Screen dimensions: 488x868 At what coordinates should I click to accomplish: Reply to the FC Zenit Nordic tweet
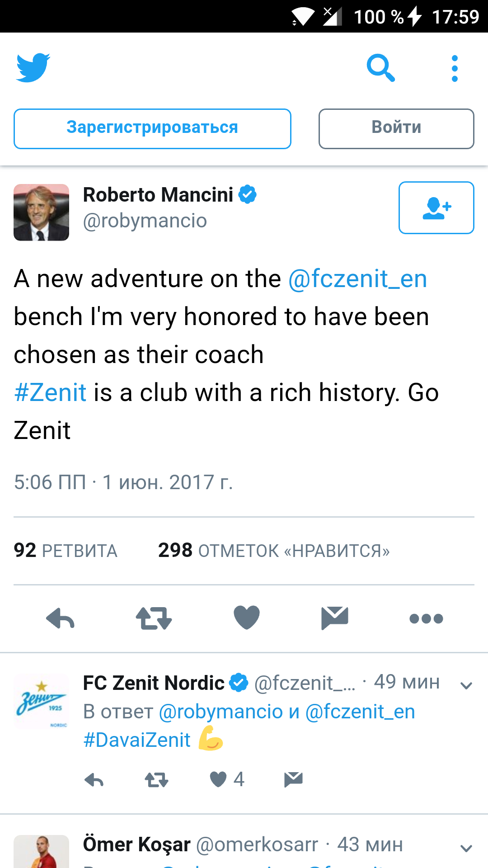(x=94, y=780)
